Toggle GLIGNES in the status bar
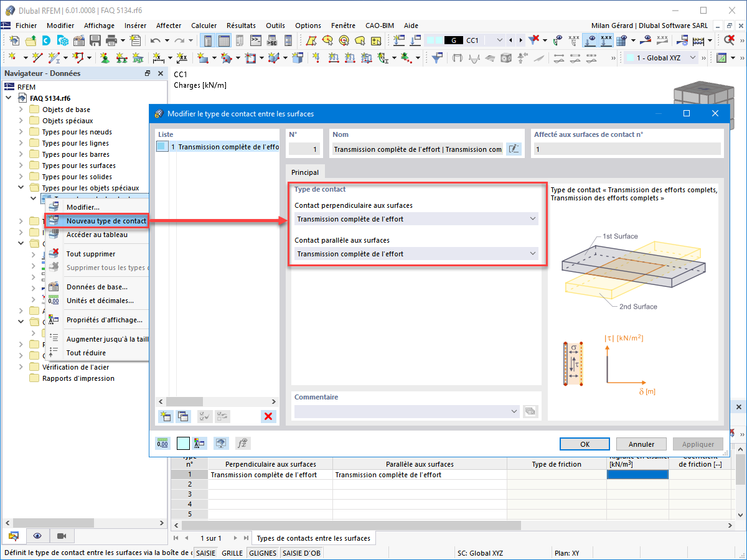 263,553
